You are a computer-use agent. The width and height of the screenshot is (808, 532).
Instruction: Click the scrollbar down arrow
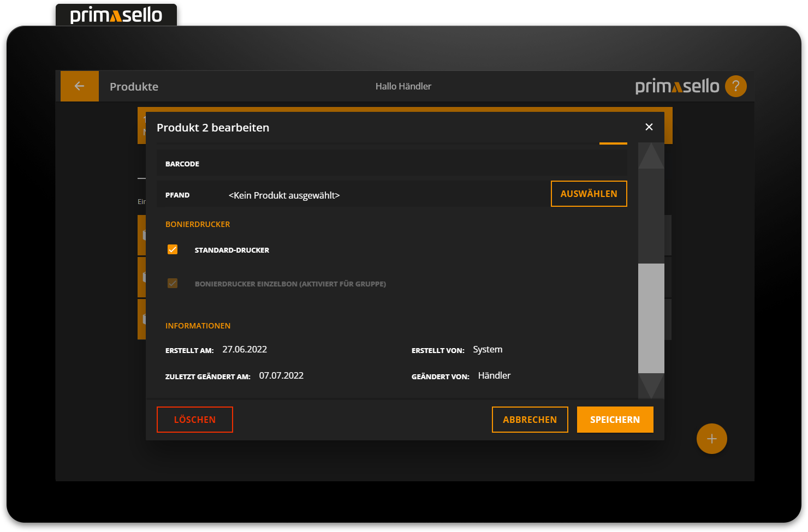651,386
